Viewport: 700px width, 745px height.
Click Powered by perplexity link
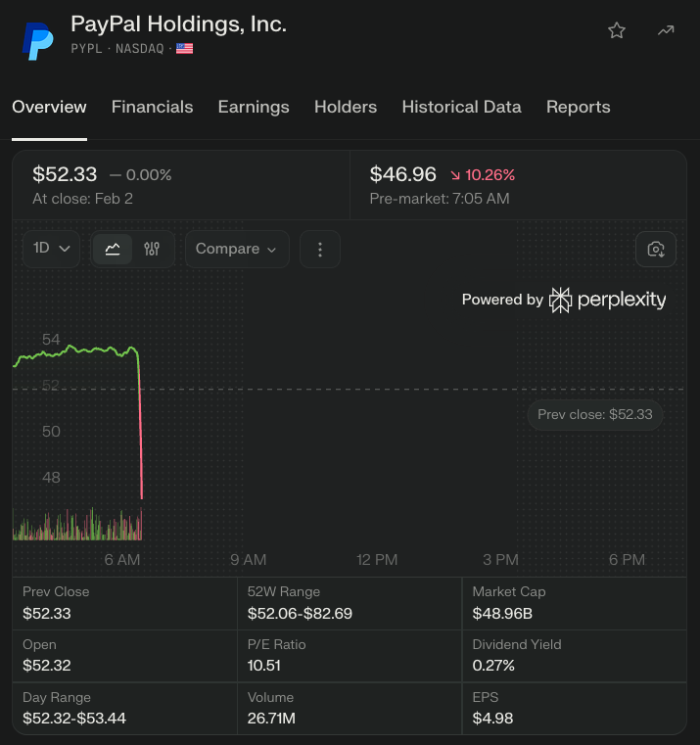564,300
